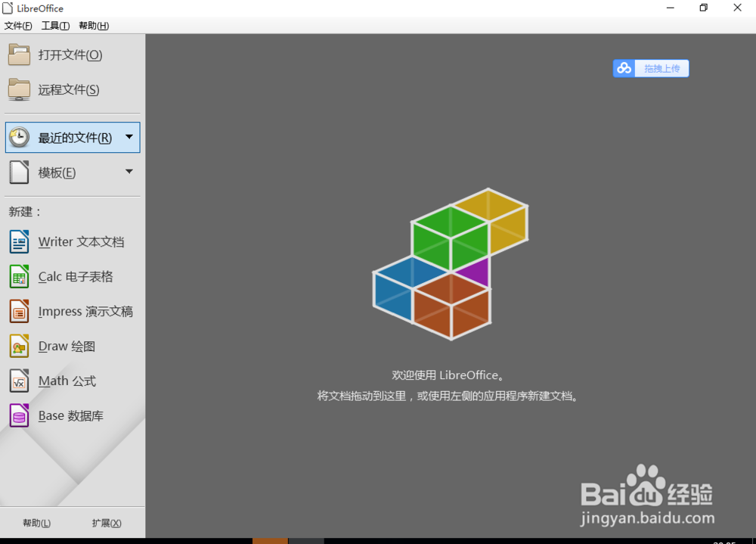Click the 欢迎使用 LibreOffice welcome text
Image resolution: width=756 pixels, height=544 pixels.
coord(448,375)
